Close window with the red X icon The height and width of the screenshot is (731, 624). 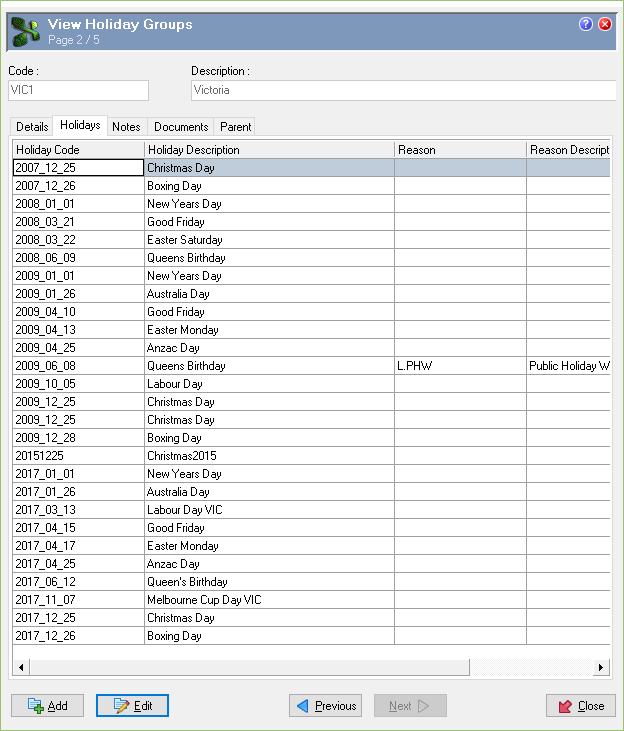pyautogui.click(x=604, y=24)
